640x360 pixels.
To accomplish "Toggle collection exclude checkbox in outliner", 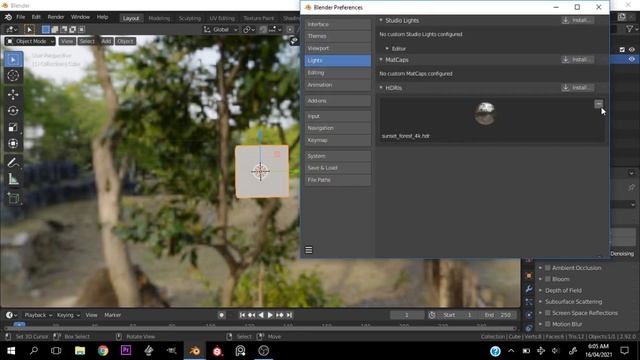I will pos(622,49).
